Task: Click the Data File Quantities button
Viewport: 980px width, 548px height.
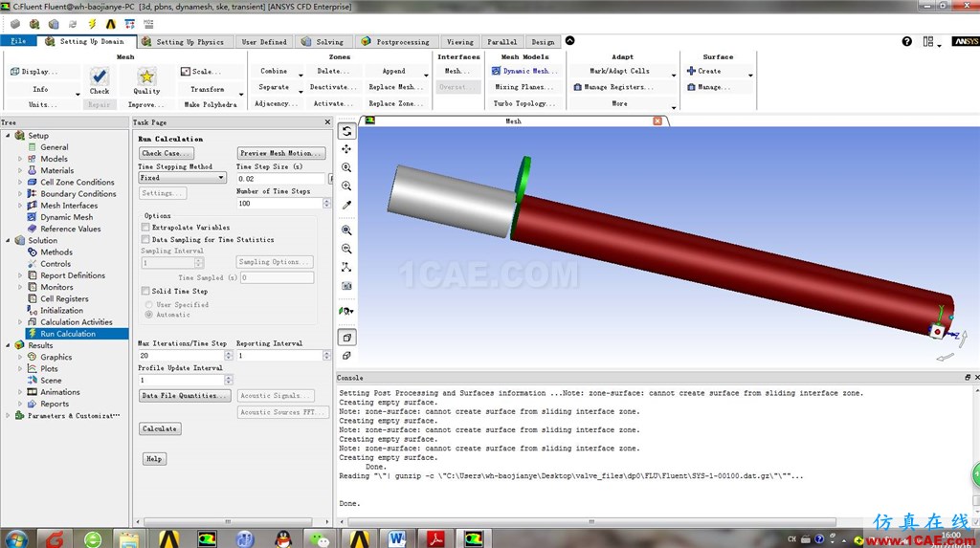Action: (x=185, y=396)
